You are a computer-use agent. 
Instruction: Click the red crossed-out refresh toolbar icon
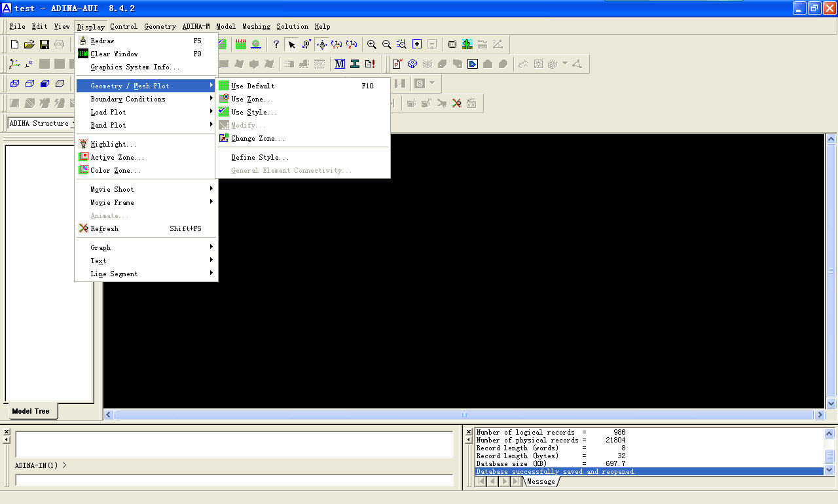tap(457, 103)
